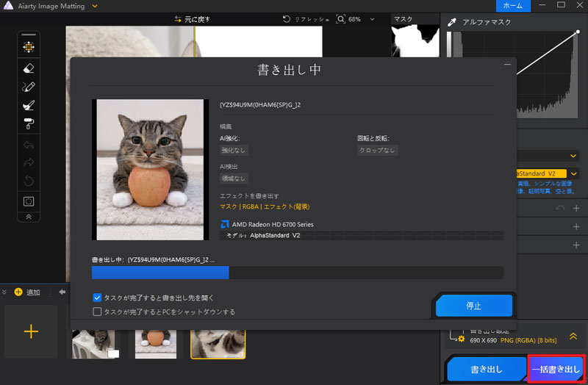
Task: Click the 強化なし tag
Action: point(234,151)
